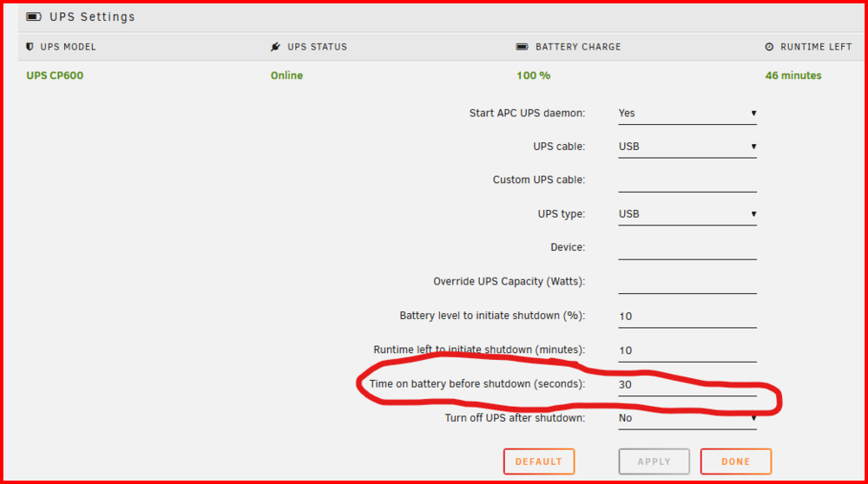This screenshot has height=484, width=868.
Task: Click the battery icon beside UPS Settings
Action: point(34,16)
